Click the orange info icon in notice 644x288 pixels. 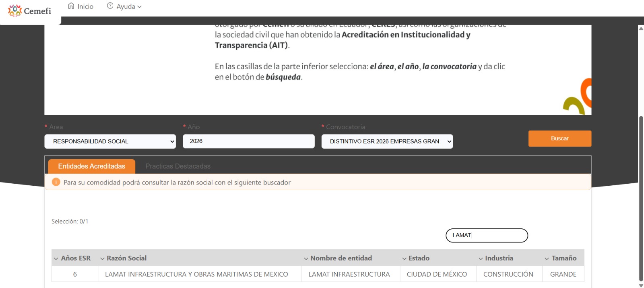56,182
